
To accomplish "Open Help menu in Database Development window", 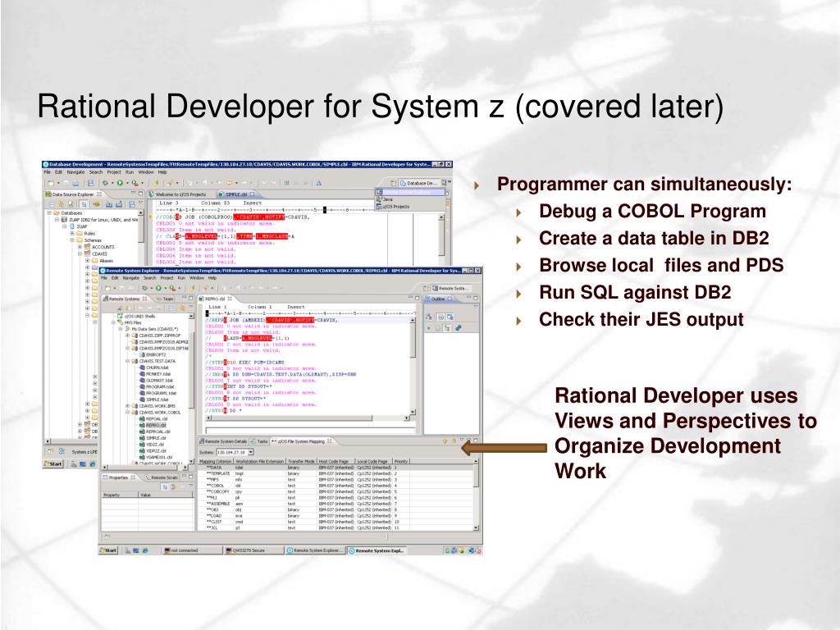I will (x=162, y=172).
